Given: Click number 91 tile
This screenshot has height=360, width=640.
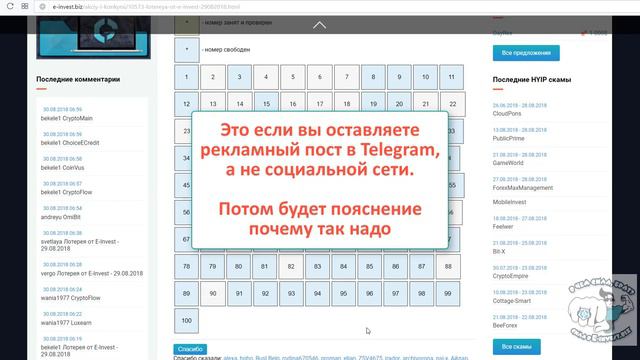Looking at the screenshot, I should point(239,293).
